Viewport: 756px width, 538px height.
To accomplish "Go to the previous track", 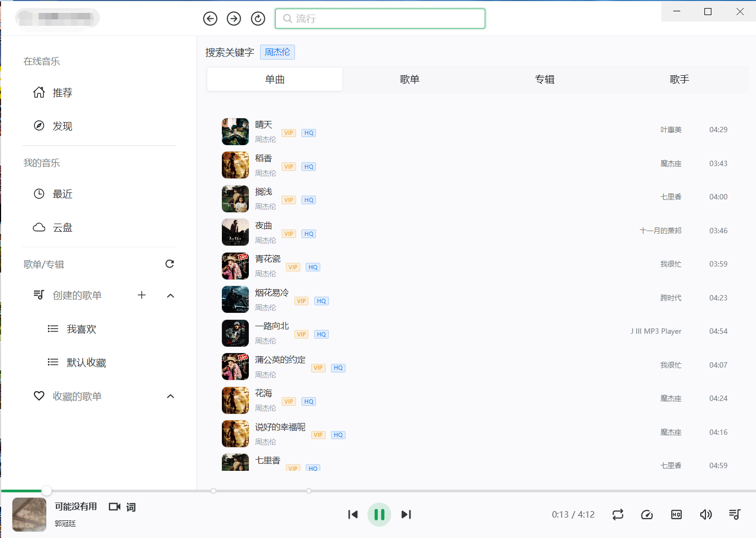I will [x=352, y=514].
